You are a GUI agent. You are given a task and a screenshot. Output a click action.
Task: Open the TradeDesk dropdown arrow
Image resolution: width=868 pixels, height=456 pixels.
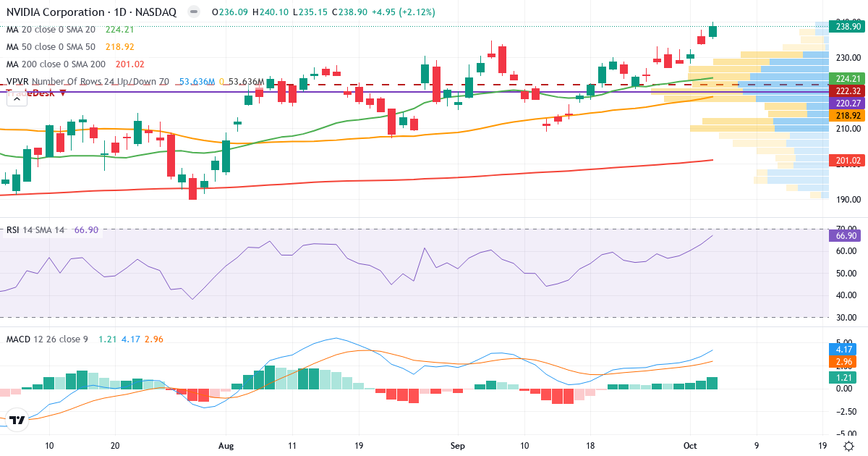[63, 93]
